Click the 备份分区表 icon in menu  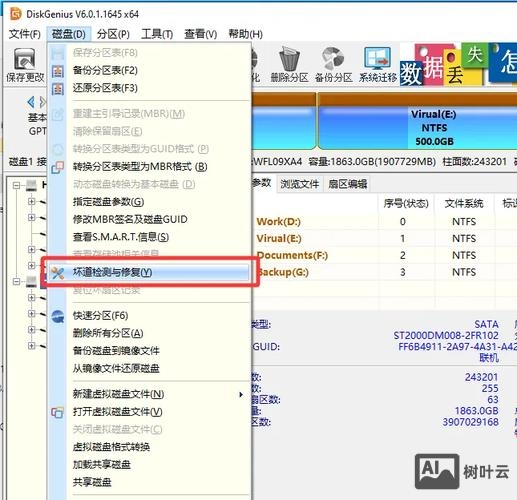tap(58, 71)
